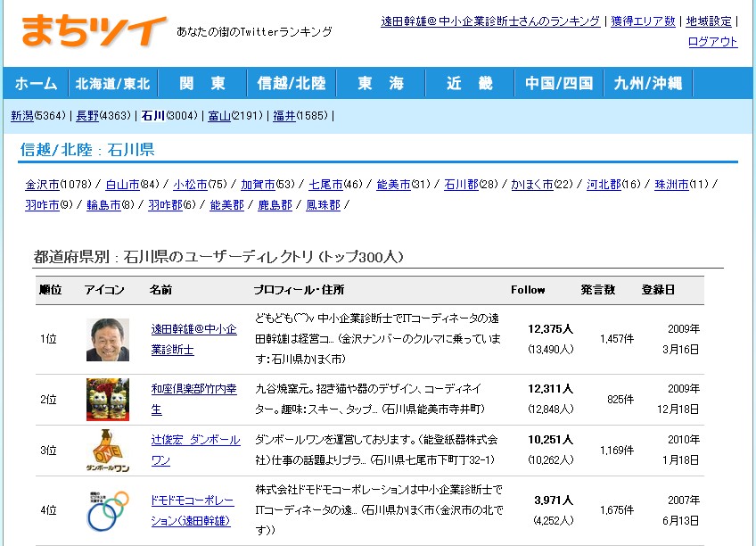Select 富山 prefecture link

pos(219,116)
